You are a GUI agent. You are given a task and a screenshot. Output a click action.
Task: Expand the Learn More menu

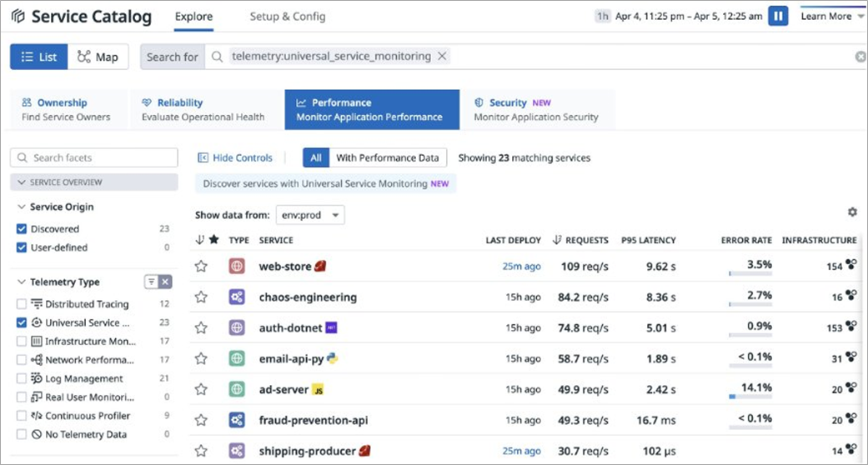831,16
